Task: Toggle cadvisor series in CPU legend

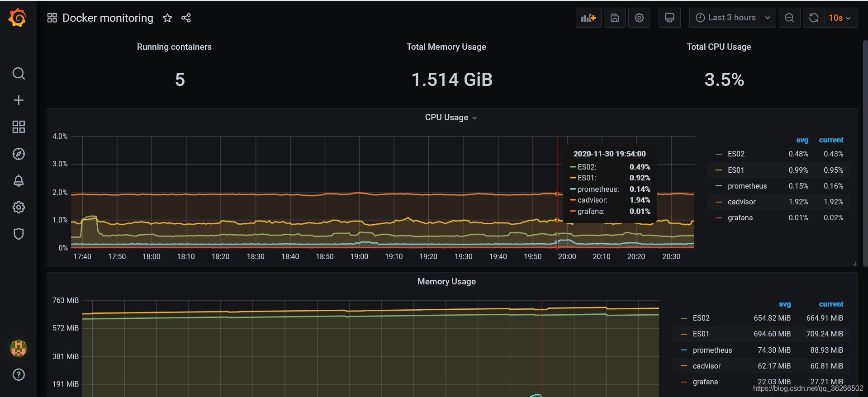Action: [x=741, y=202]
